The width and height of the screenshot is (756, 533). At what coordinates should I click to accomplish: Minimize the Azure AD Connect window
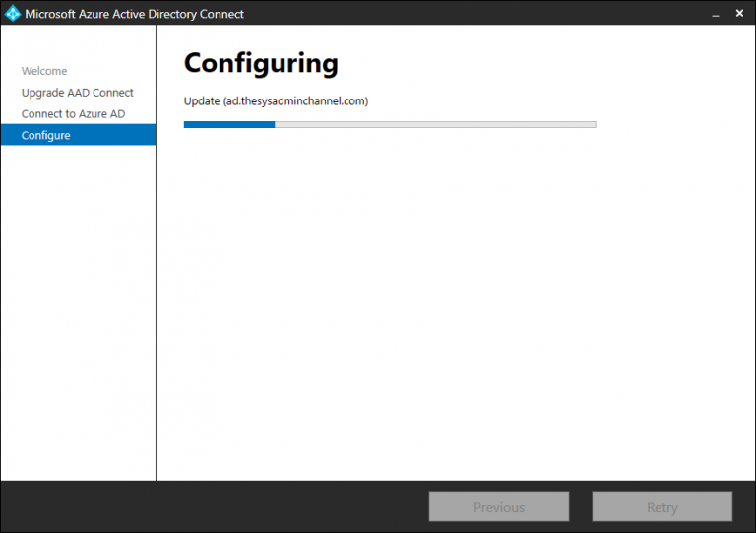click(x=716, y=14)
